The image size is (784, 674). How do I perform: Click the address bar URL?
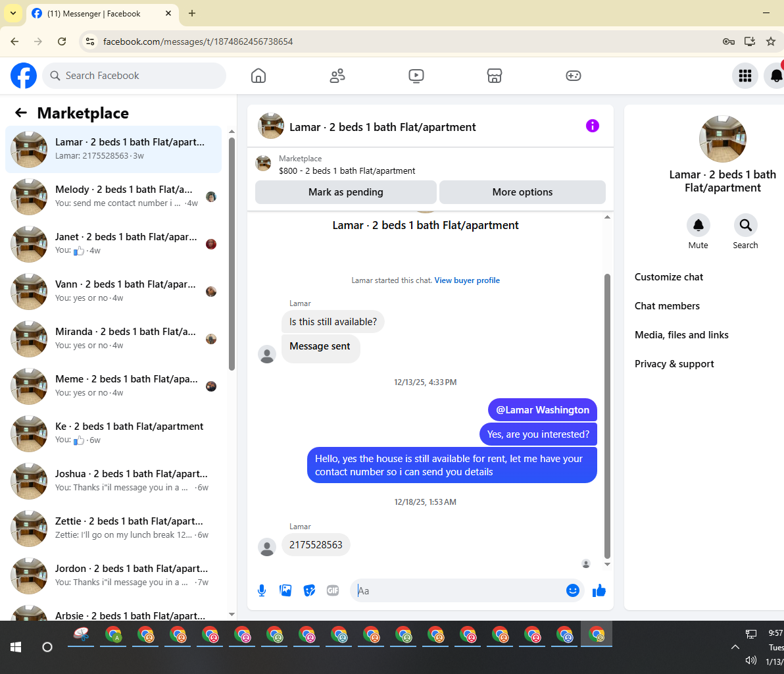coord(198,41)
